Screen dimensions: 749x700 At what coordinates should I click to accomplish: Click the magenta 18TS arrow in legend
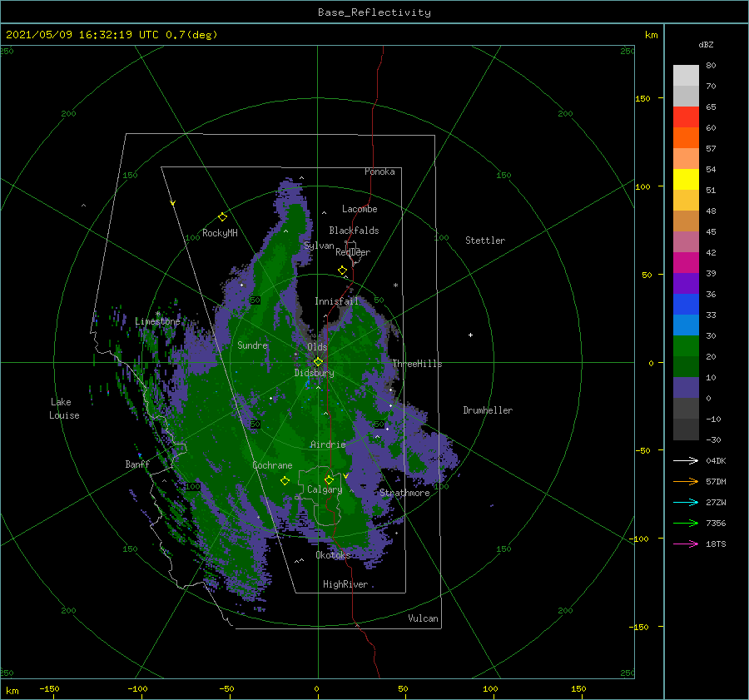[x=686, y=544]
